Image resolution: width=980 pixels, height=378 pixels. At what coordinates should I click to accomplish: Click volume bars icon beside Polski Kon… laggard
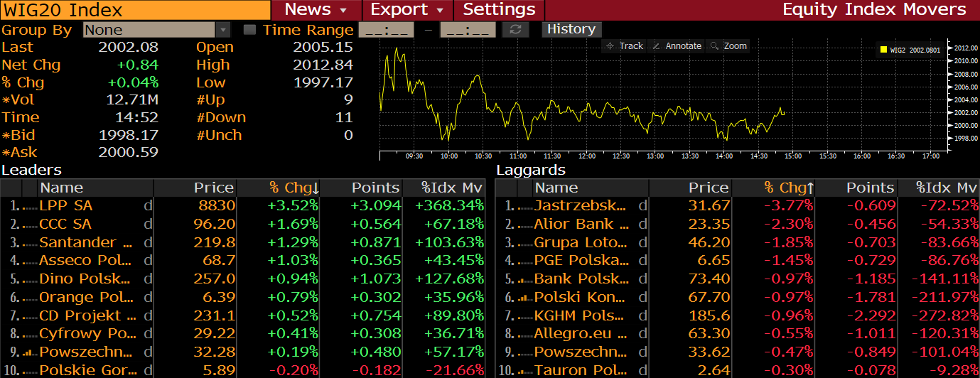[x=524, y=297]
